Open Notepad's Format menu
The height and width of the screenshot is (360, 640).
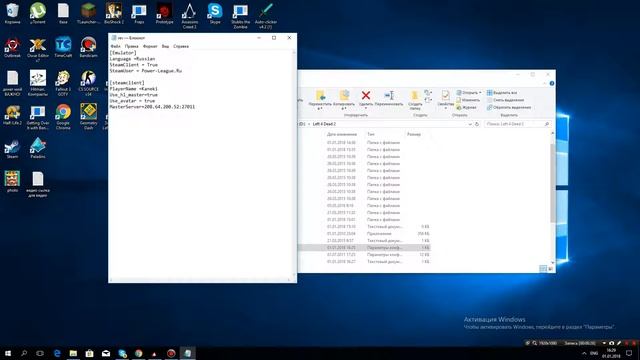[150, 46]
